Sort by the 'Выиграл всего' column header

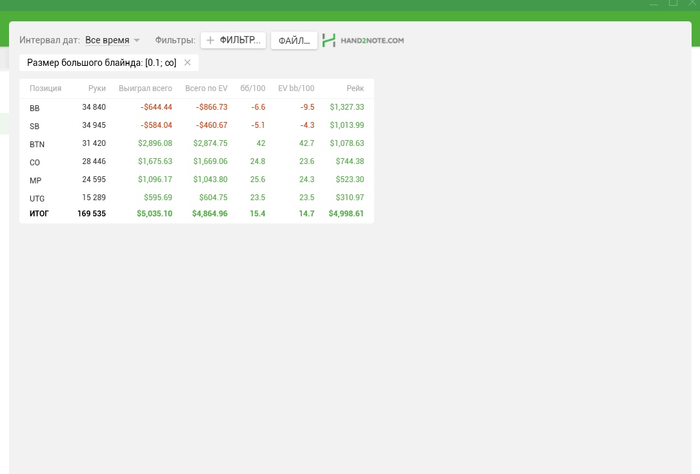(x=145, y=88)
